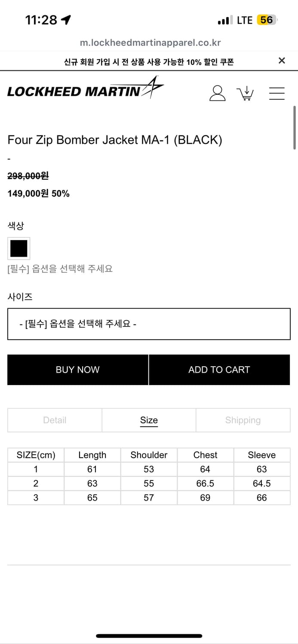This screenshot has height=644, width=298.
Task: Tap the cellular signal bars
Action: tap(223, 20)
